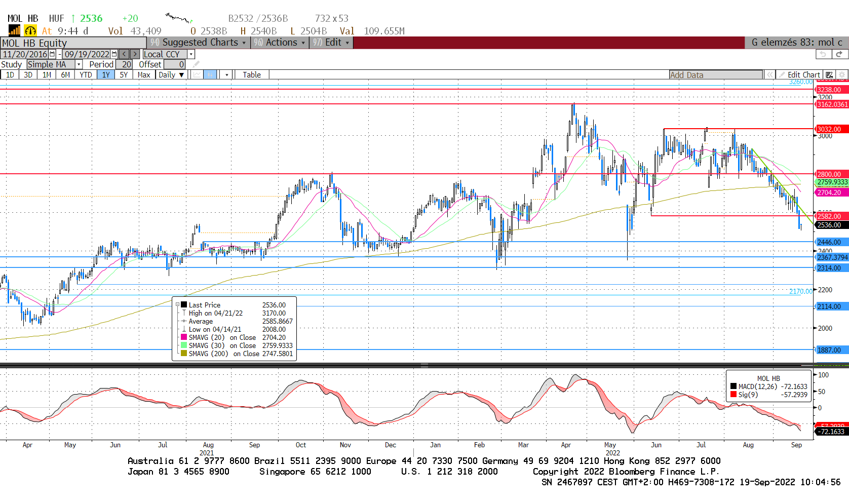
Task: Expand the Actions menu
Action: point(281,43)
